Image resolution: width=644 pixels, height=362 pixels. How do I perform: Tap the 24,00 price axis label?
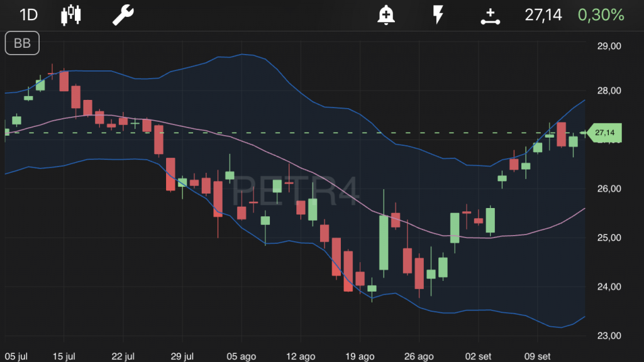(x=609, y=287)
